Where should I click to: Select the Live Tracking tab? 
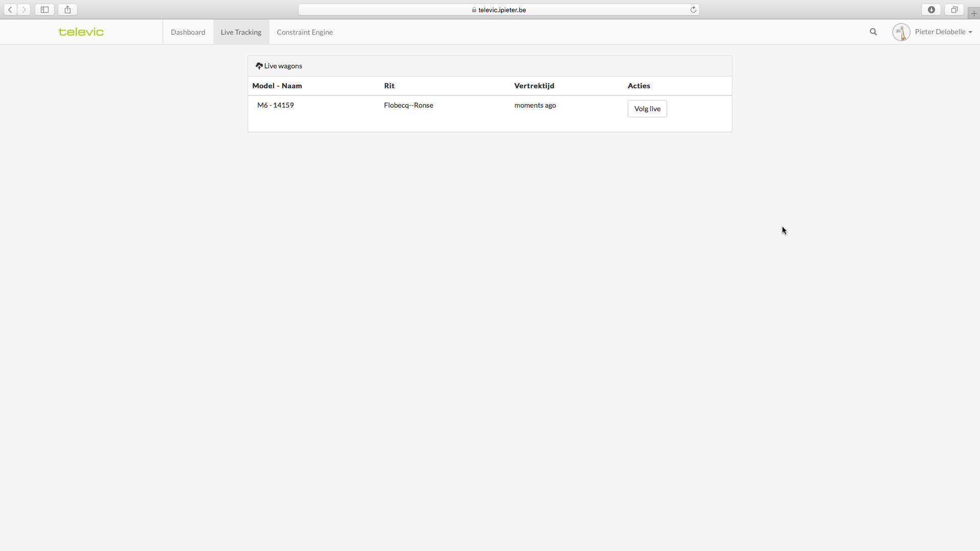coord(241,32)
